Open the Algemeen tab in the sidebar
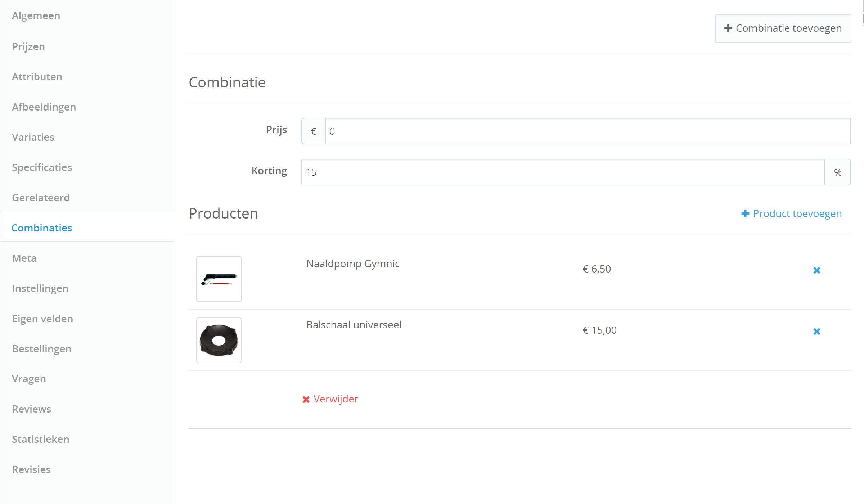This screenshot has width=864, height=504. pos(36,16)
